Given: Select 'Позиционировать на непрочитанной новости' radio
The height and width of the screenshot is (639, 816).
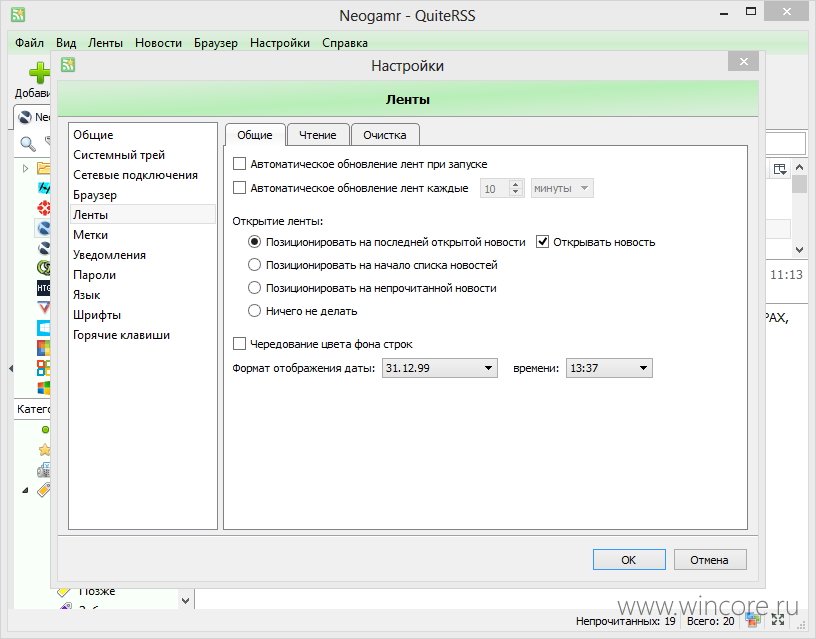Looking at the screenshot, I should point(254,288).
